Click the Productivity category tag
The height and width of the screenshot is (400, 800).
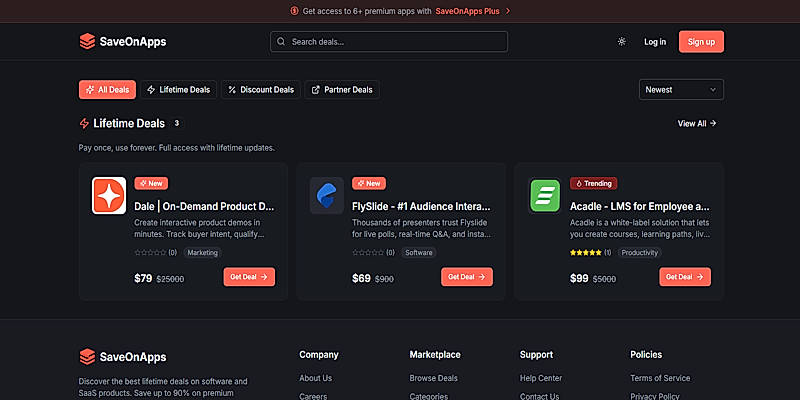[x=640, y=253]
